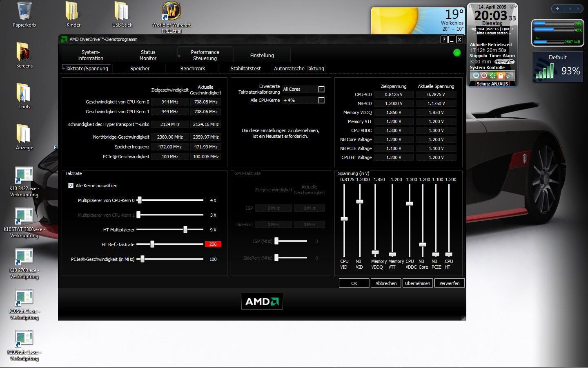Click the power icon in System Kontrolle

pyautogui.click(x=476, y=75)
